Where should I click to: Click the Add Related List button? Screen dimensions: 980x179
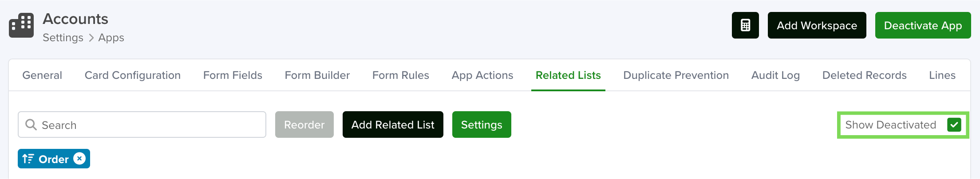(393, 125)
